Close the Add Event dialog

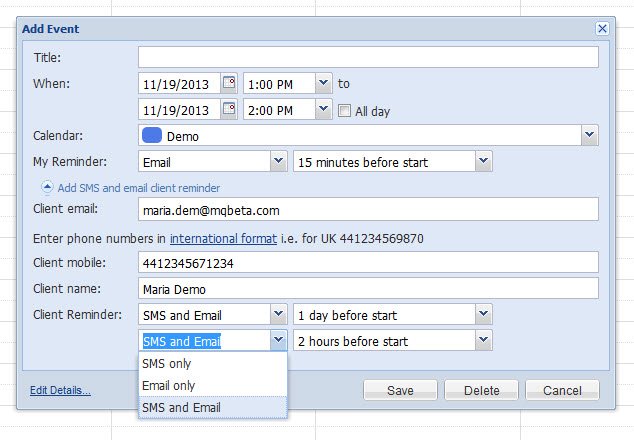pyautogui.click(x=602, y=28)
